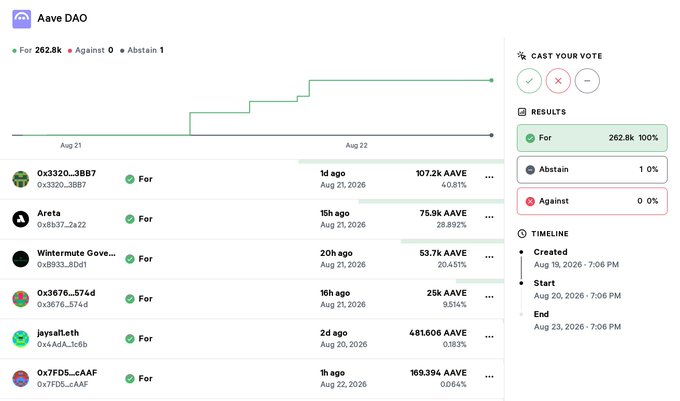Click For status icon in jaysal1.eth row

pyautogui.click(x=130, y=339)
